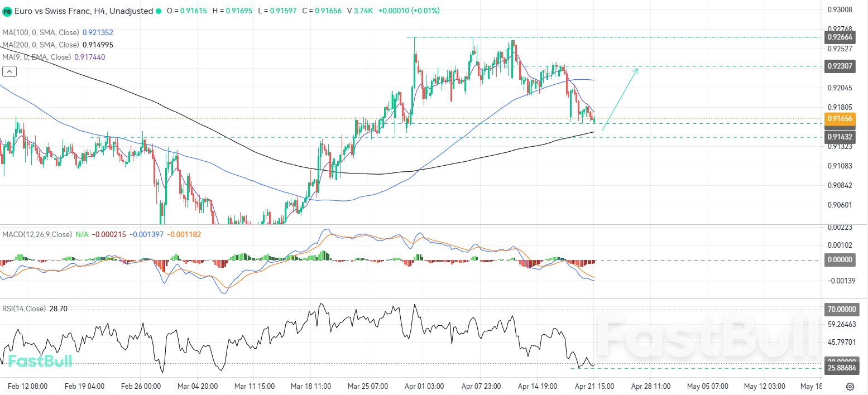The height and width of the screenshot is (395, 868).
Task: Click the FastBull logo at bottom left
Action: 40,361
